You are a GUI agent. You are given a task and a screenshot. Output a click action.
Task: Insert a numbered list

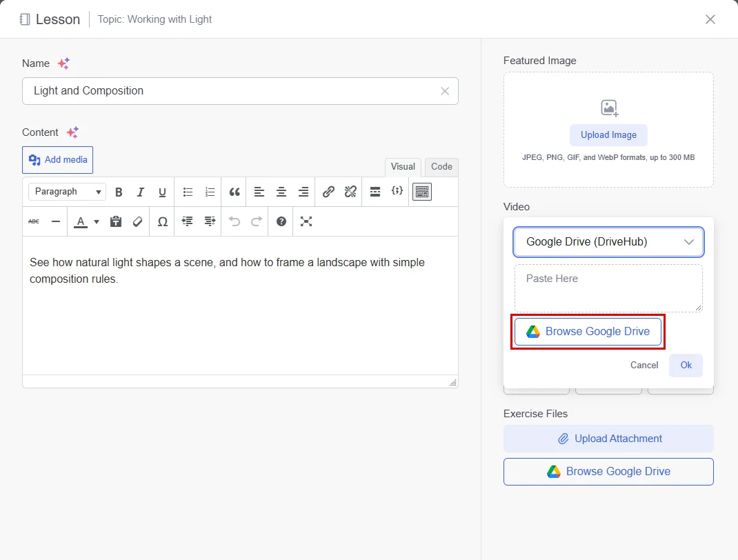[210, 192]
